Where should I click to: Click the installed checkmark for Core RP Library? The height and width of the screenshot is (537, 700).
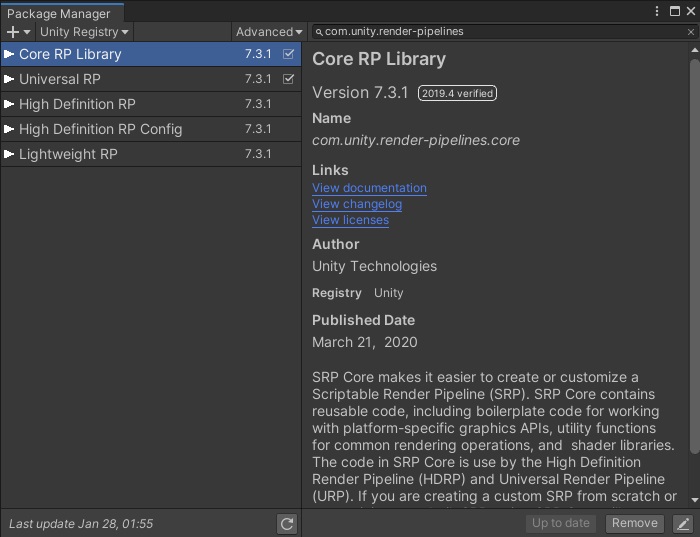click(288, 54)
